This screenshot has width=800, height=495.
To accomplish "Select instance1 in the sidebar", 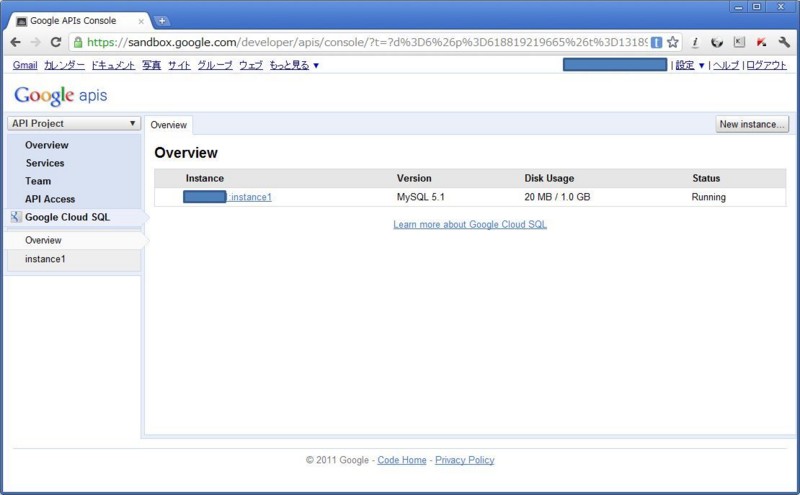I will click(45, 259).
